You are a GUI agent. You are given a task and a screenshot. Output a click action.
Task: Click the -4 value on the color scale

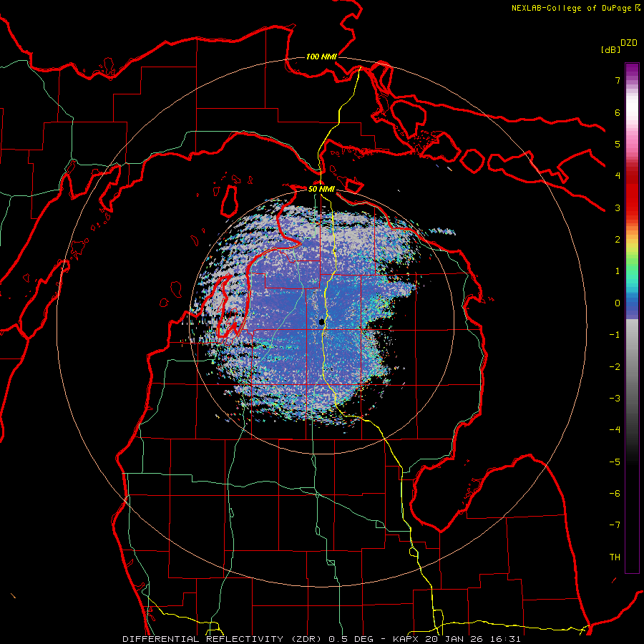click(615, 430)
